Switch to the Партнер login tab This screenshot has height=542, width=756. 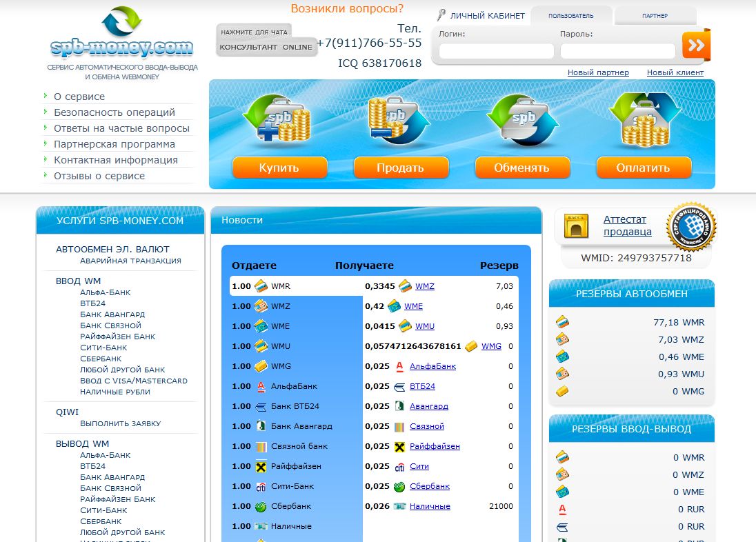655,16
